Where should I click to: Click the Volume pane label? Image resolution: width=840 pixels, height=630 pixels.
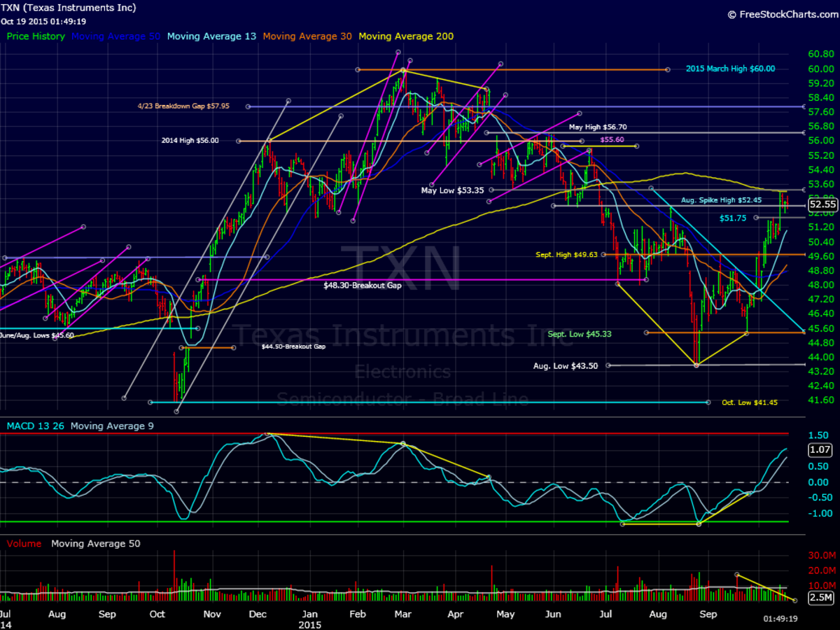click(24, 543)
